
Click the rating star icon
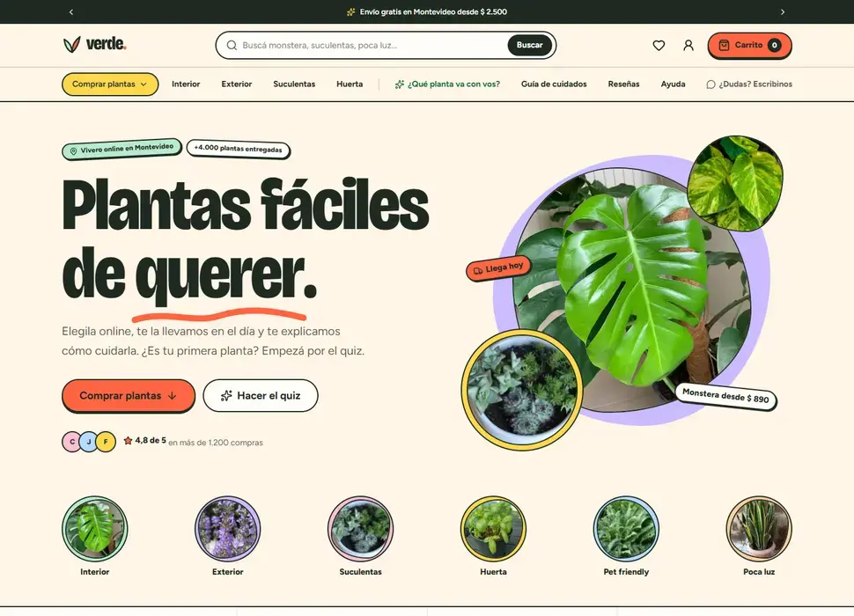(128, 440)
